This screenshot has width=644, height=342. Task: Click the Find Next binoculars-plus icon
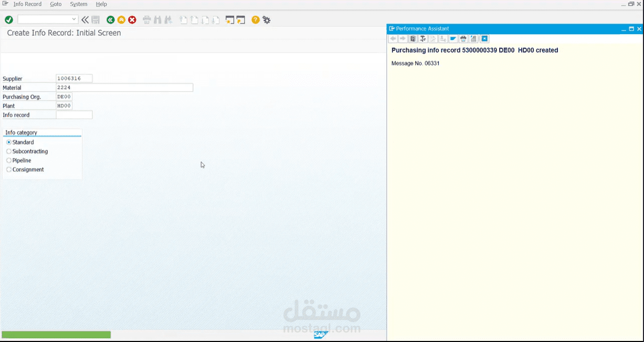pyautogui.click(x=168, y=20)
